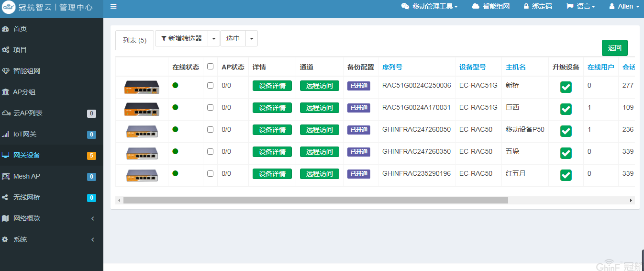
Task: Click the scrollbar left arrow
Action: click(119, 201)
